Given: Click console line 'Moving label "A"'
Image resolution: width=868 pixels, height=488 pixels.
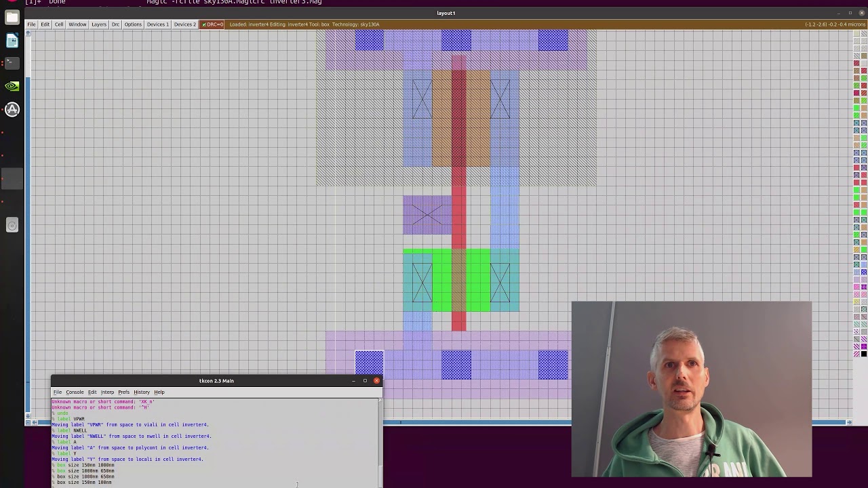Looking at the screenshot, I should (x=130, y=448).
